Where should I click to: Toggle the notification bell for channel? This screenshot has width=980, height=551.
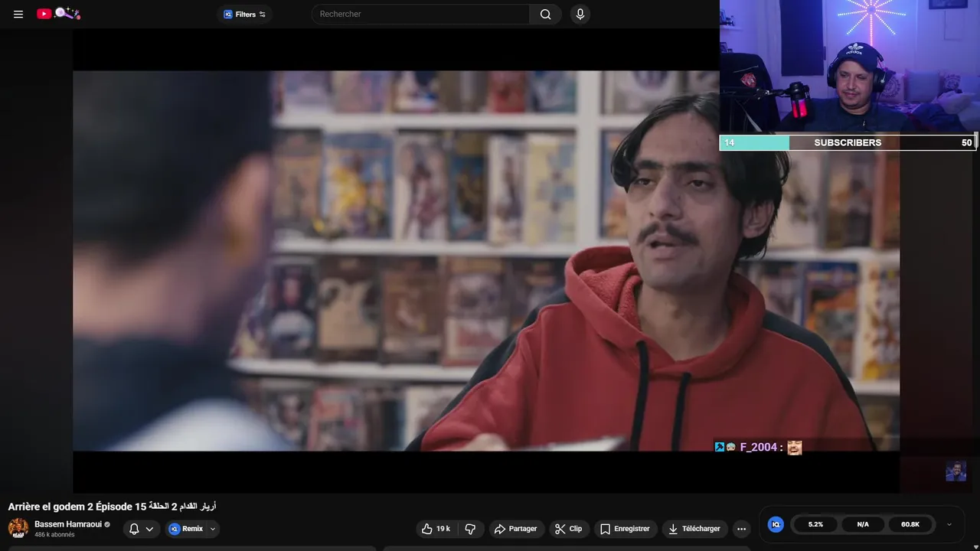click(x=134, y=529)
